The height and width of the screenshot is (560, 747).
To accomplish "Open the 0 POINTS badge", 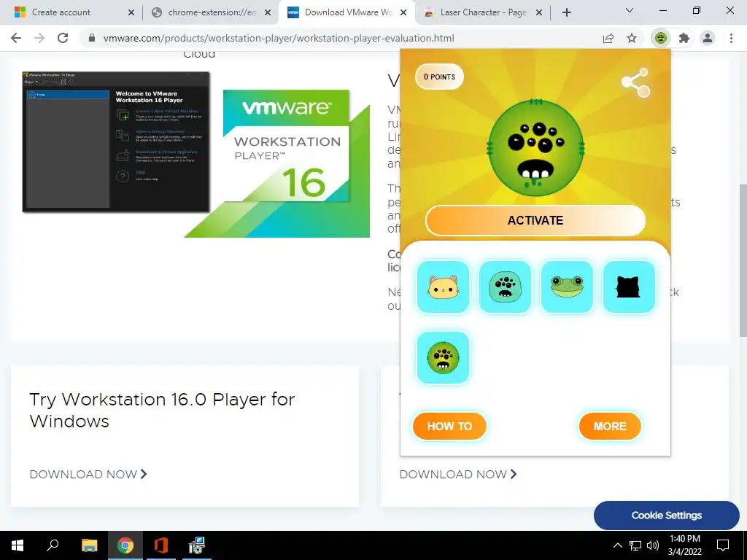I will [x=439, y=77].
